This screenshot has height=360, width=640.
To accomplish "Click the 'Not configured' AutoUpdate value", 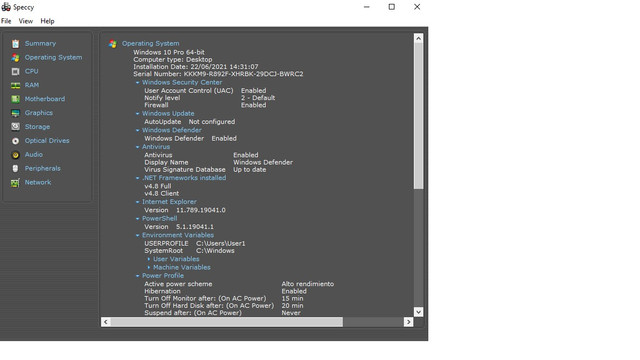I will click(x=212, y=122).
